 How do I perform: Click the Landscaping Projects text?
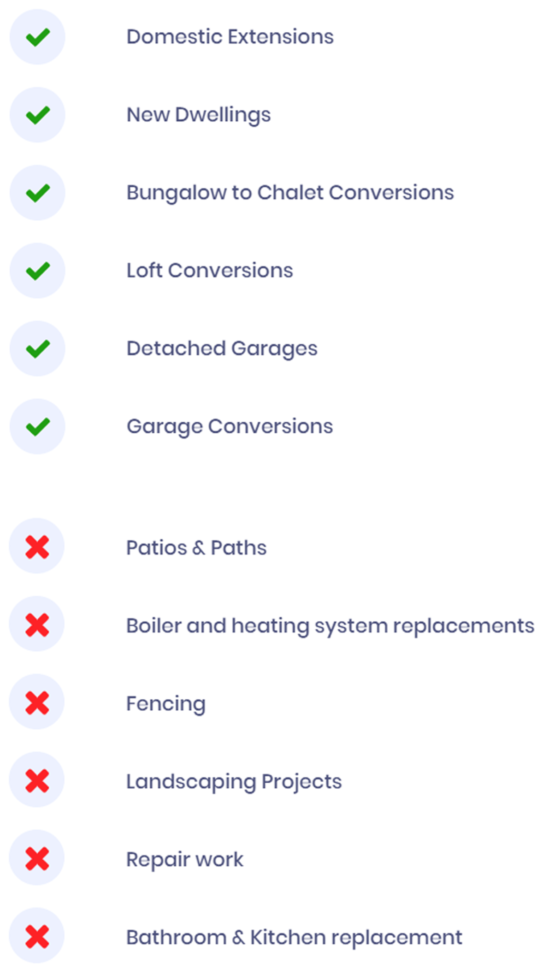pos(234,781)
